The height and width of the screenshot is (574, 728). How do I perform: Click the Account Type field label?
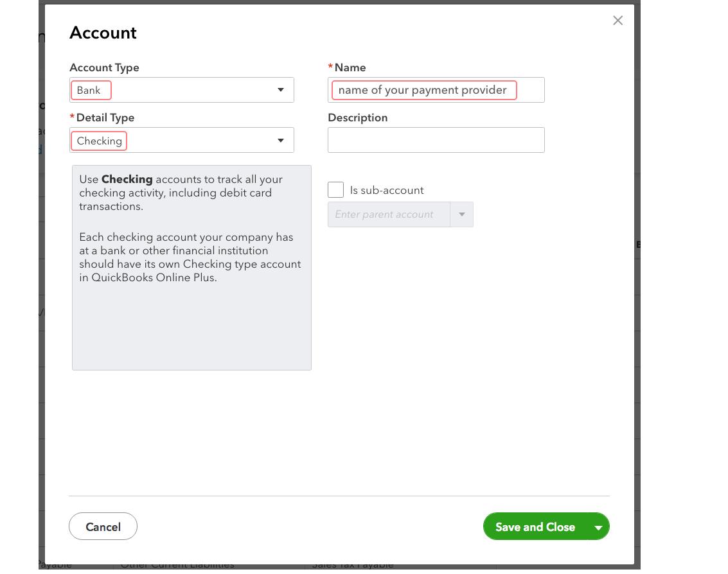[104, 67]
